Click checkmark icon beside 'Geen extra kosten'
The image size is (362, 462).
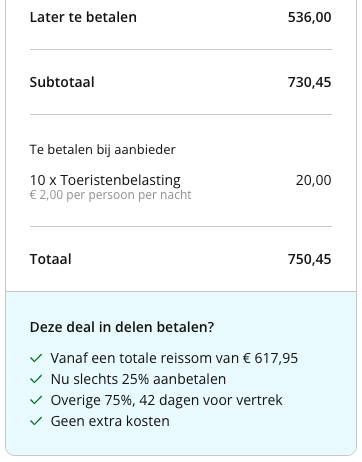tap(36, 421)
